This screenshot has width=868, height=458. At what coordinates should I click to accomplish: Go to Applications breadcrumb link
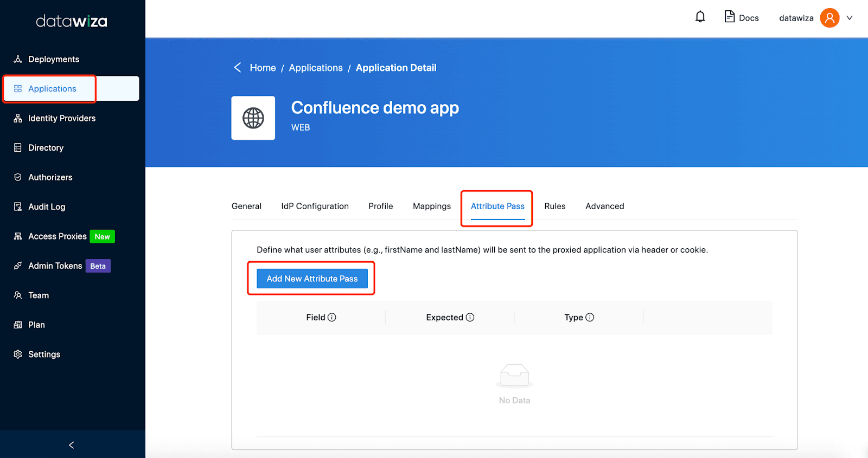click(316, 68)
